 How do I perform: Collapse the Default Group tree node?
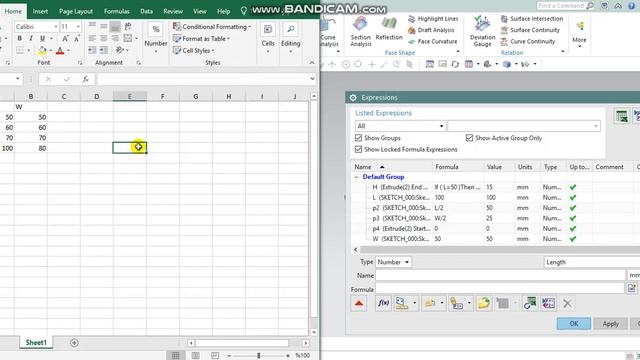[x=356, y=177]
